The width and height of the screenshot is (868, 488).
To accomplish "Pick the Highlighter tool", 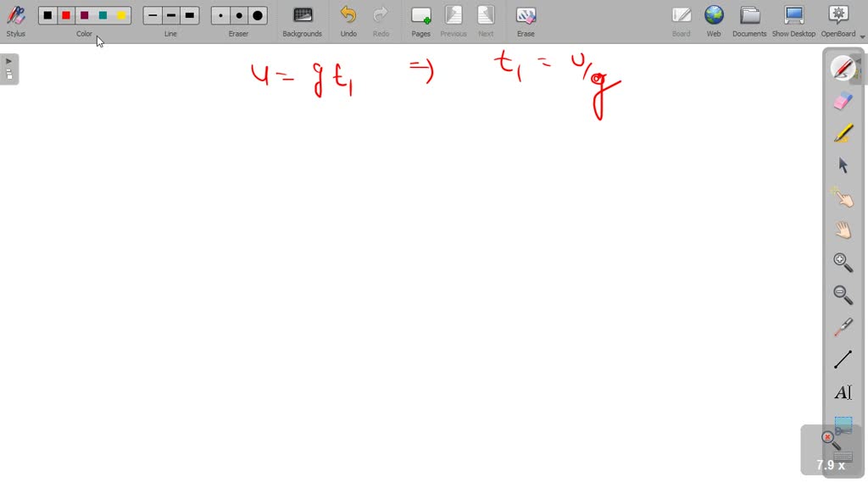I will 843,132.
